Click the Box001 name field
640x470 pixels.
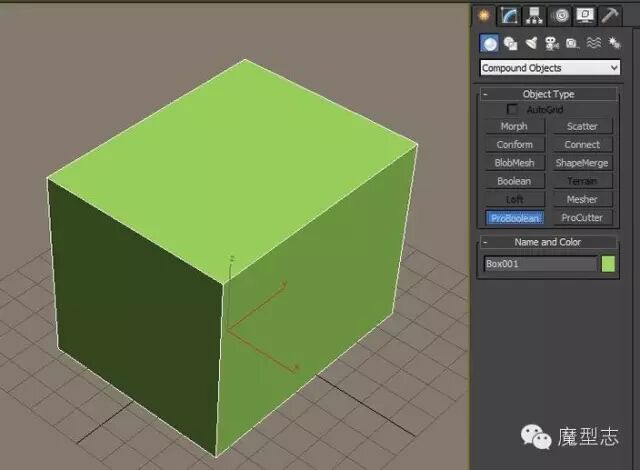(x=540, y=264)
